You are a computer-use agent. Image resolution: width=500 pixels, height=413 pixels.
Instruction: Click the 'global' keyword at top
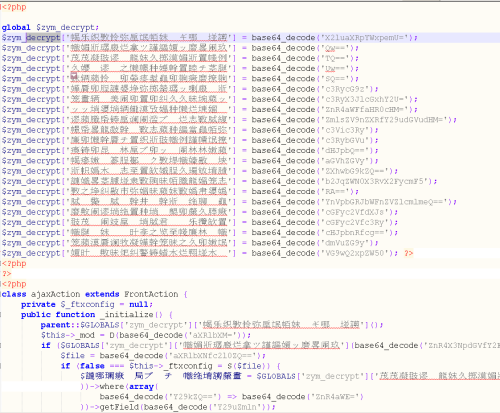[x=16, y=27]
